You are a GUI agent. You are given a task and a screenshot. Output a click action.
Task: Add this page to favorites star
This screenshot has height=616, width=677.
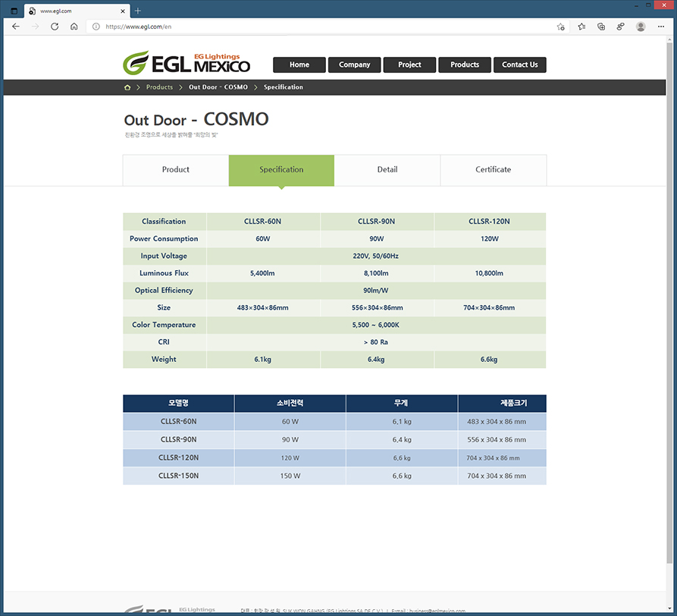coord(560,26)
